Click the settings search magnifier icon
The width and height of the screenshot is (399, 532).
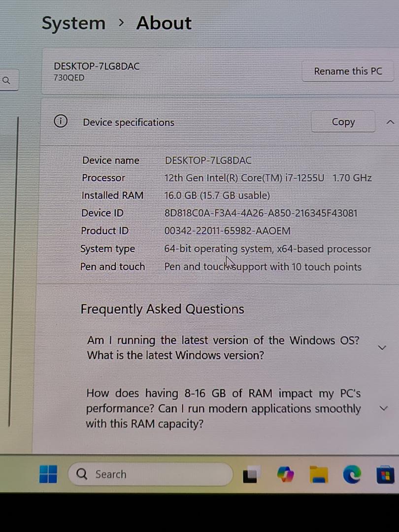[x=6, y=80]
